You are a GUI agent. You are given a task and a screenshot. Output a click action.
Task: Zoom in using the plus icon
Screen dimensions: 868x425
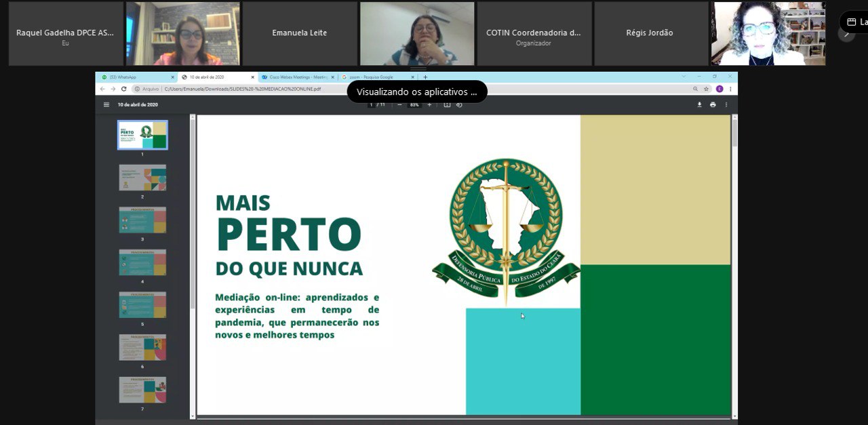coord(430,104)
